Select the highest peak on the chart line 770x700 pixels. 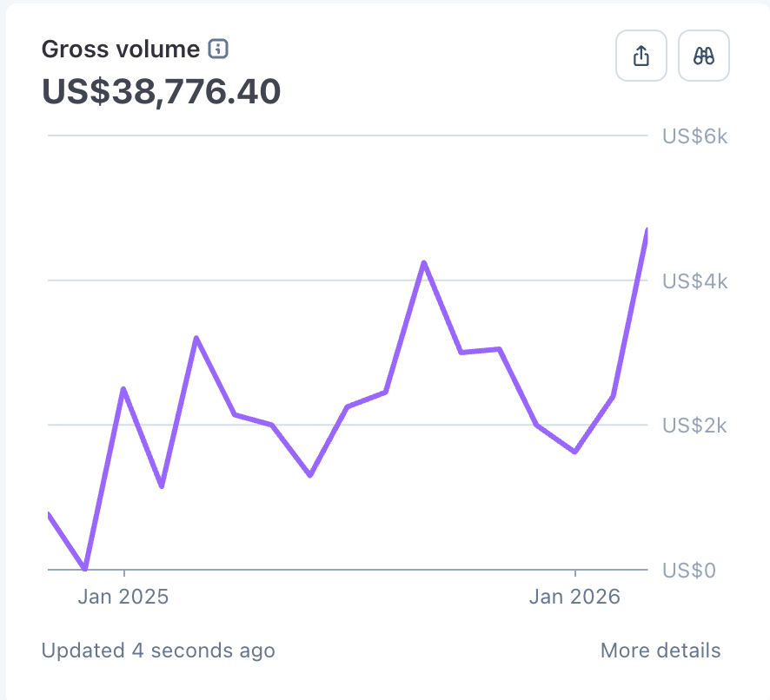(424, 262)
